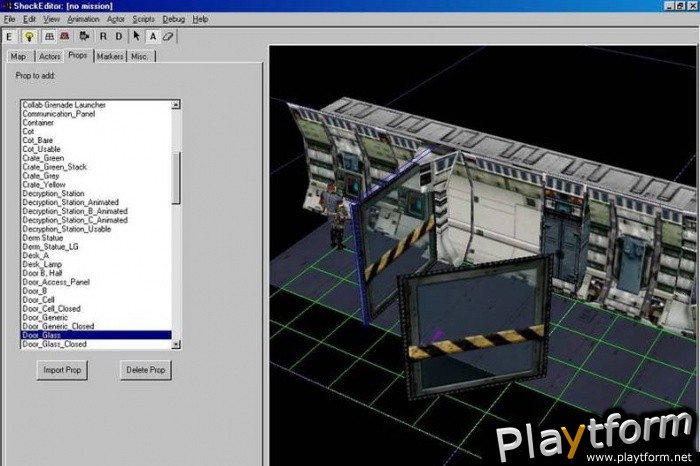Select Desk_Lamp in prop list
Image resolution: width=700 pixels, height=466 pixels.
pos(96,264)
